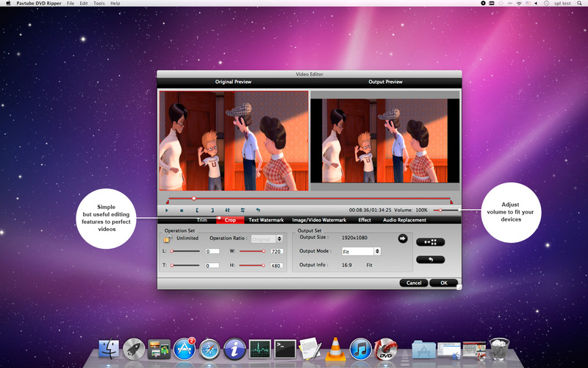Set the left bracket trim start point
588x368 pixels.
tap(197, 210)
